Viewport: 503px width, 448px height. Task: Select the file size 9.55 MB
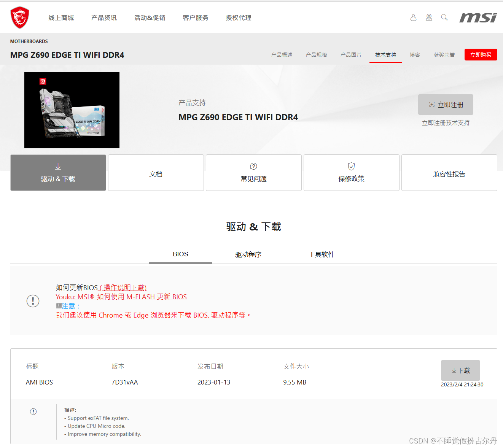pos(294,382)
